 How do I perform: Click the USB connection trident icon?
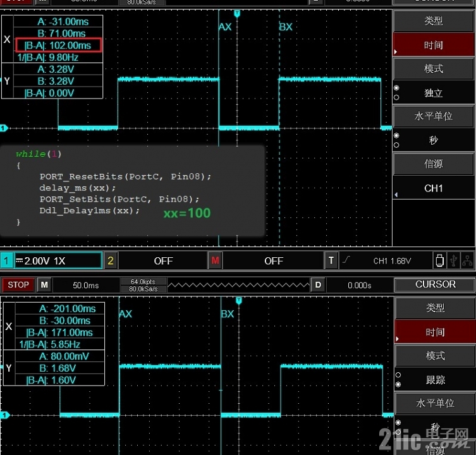(x=453, y=261)
